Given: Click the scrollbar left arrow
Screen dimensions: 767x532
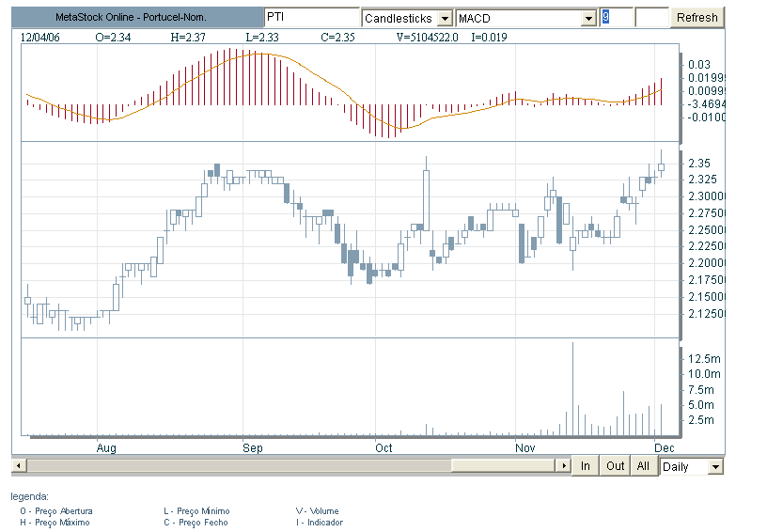Looking at the screenshot, I should click(x=17, y=465).
